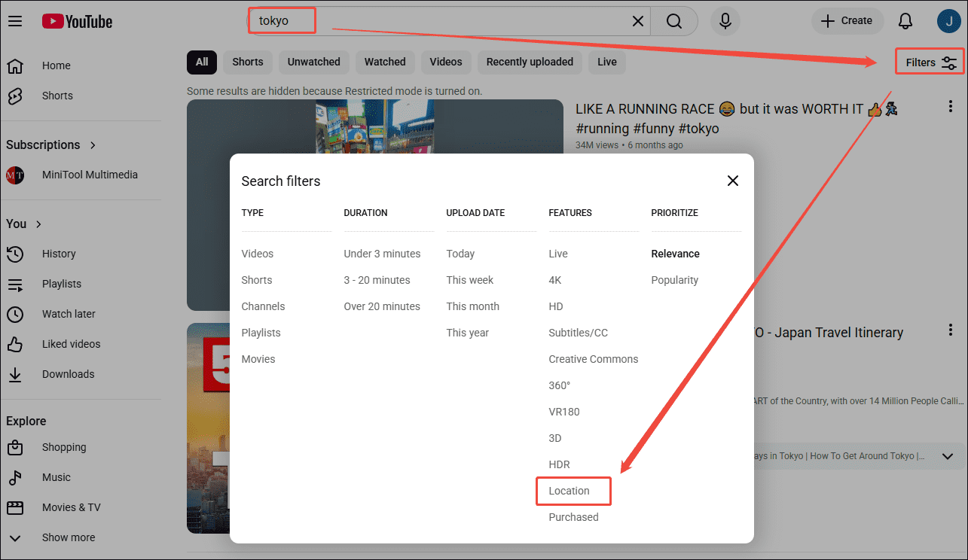This screenshot has height=560, width=968.
Task: Enable the Recently uploaded filter
Action: pos(530,62)
